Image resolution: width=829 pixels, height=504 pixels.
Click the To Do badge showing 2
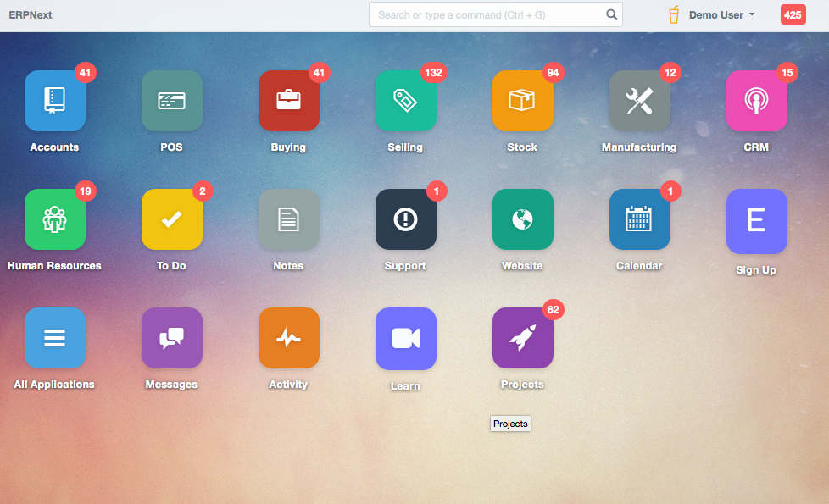[203, 191]
